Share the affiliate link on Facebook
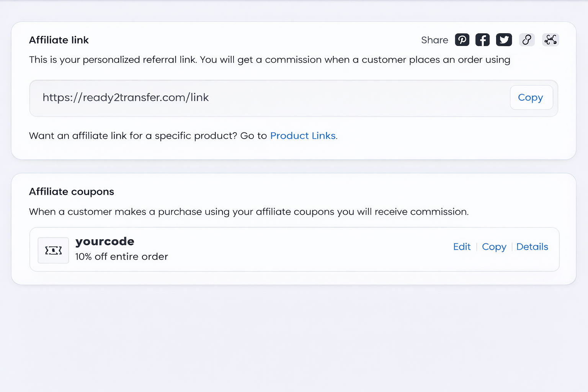This screenshot has width=588, height=392. point(482,40)
